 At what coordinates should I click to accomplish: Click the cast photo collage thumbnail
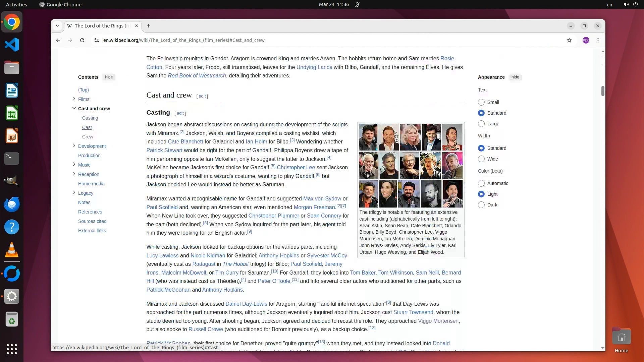pyautogui.click(x=411, y=166)
